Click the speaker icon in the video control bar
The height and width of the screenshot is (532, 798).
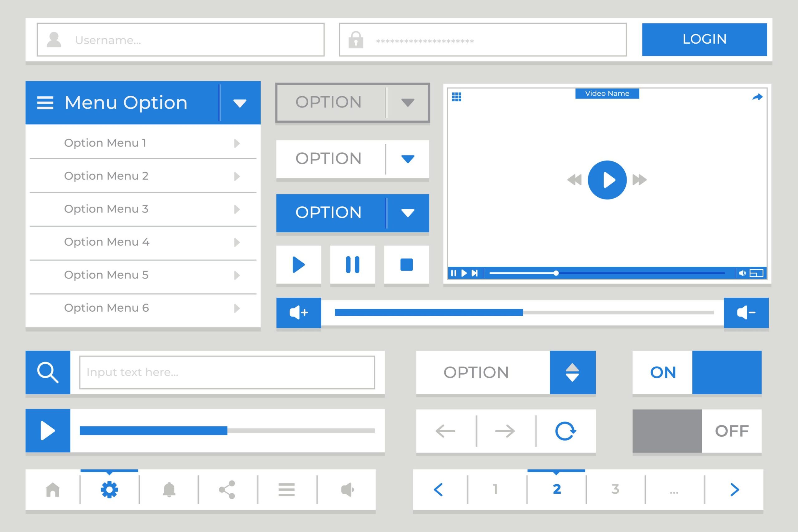coord(742,273)
